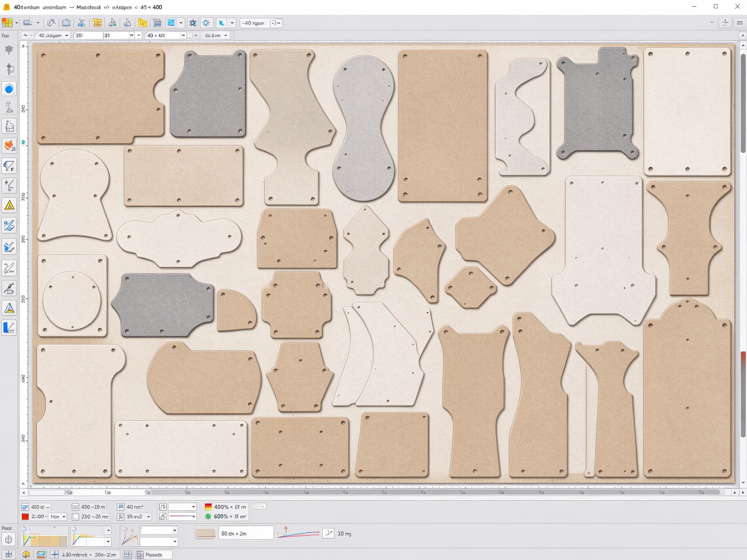Click the yellow warning triangle sidebar tool
Viewport: 747px width, 560px height.
tap(9, 205)
